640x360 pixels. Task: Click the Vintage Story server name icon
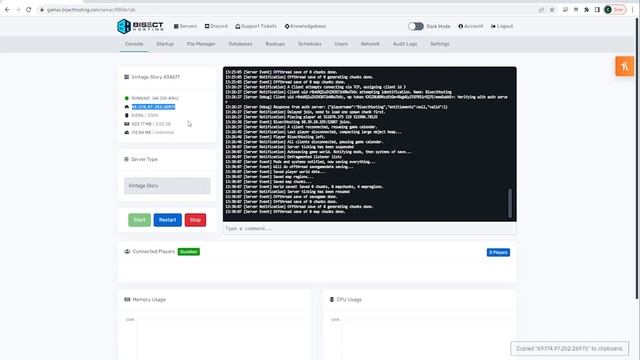point(127,77)
